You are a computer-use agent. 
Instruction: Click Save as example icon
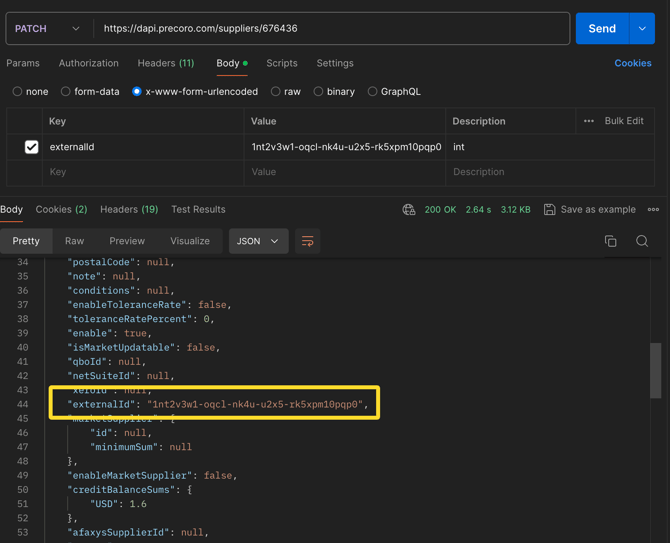click(550, 210)
